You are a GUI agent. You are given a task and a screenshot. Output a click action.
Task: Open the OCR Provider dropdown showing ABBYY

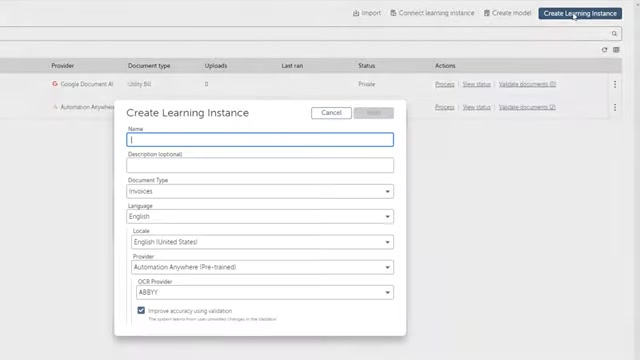click(x=265, y=292)
